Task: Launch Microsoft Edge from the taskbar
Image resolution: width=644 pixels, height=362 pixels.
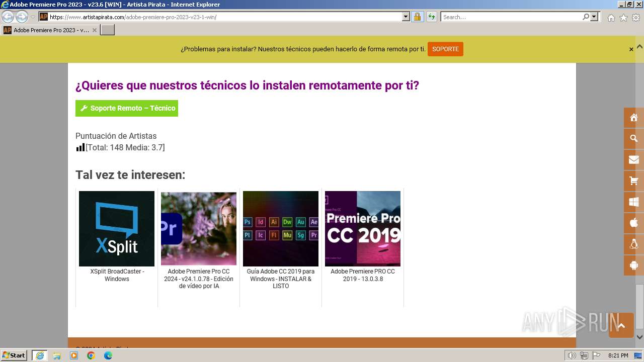Action: click(108, 355)
